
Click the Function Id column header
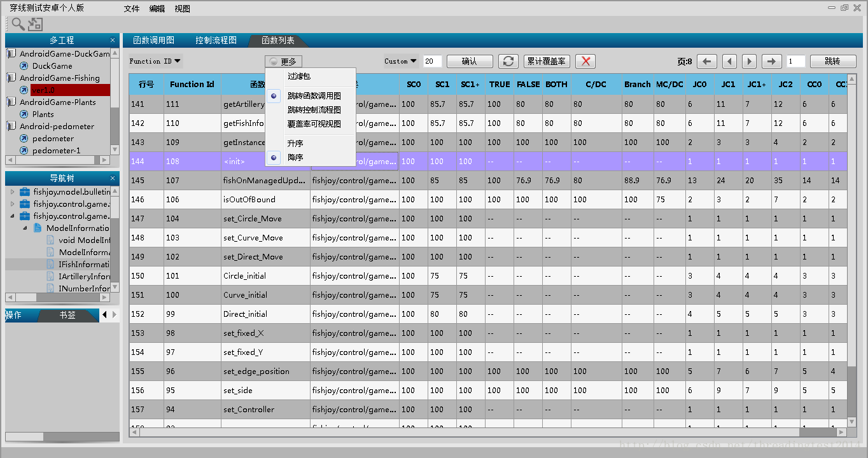192,84
